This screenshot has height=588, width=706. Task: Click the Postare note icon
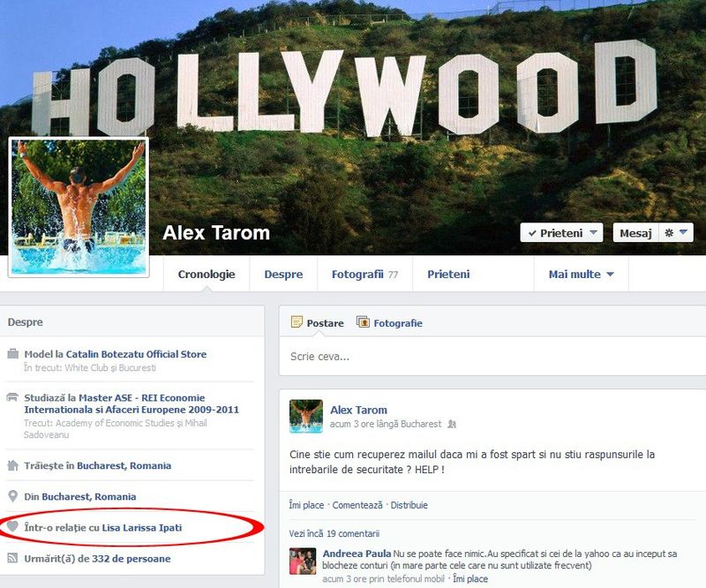297,321
